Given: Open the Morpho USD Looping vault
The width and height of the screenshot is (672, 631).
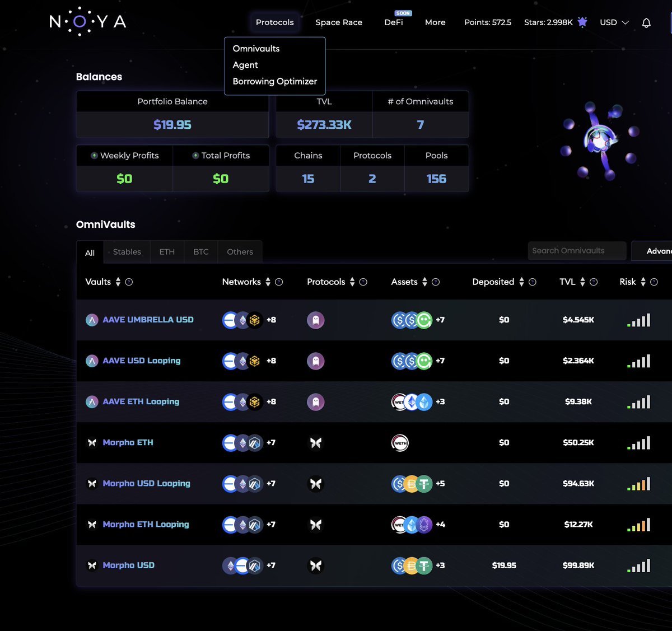Looking at the screenshot, I should pyautogui.click(x=146, y=483).
